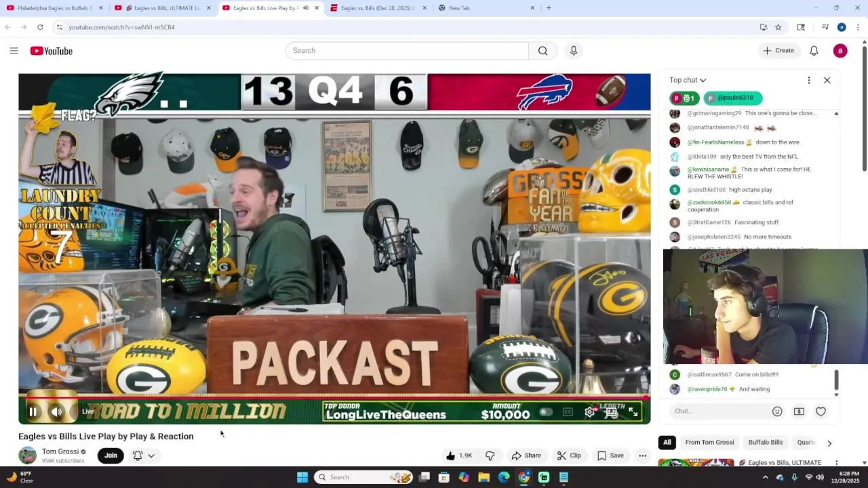Go back in browser history
Viewport: 868px width, 488px height.
coord(7,27)
